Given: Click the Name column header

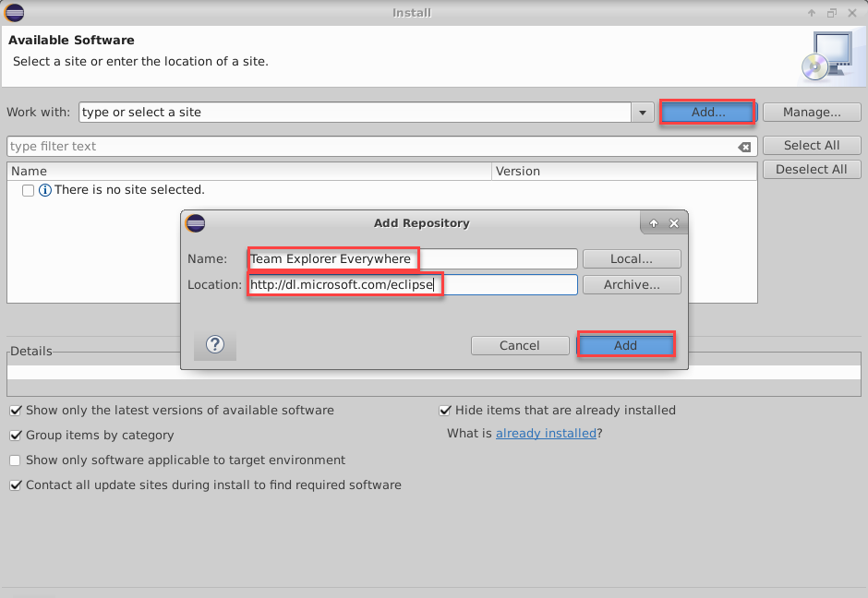Looking at the screenshot, I should [x=249, y=171].
